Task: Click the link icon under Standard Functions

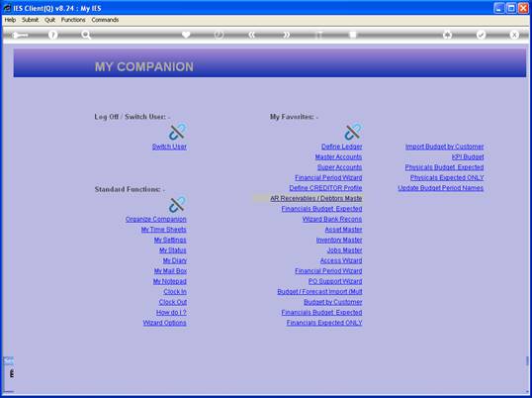Action: pyautogui.click(x=177, y=204)
